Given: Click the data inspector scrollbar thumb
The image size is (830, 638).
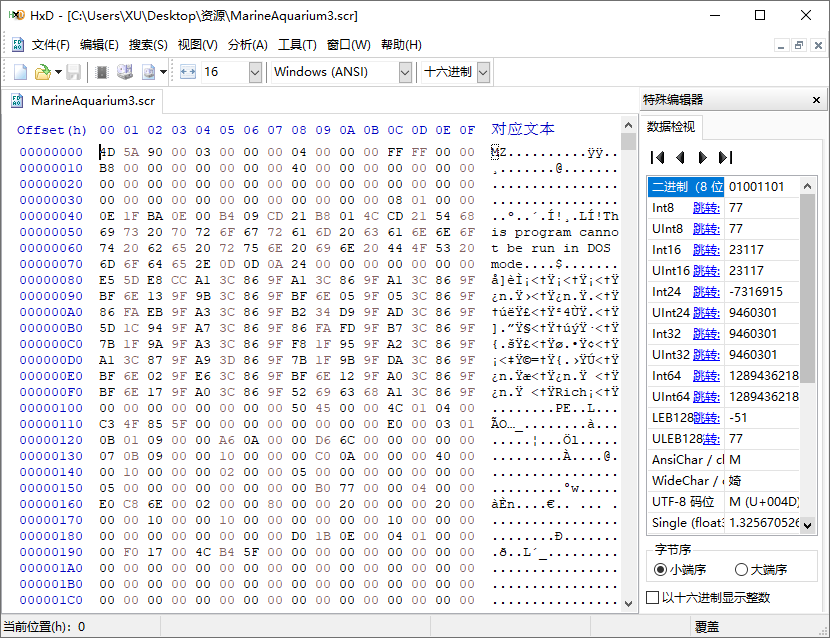Looking at the screenshot, I should (807, 287).
